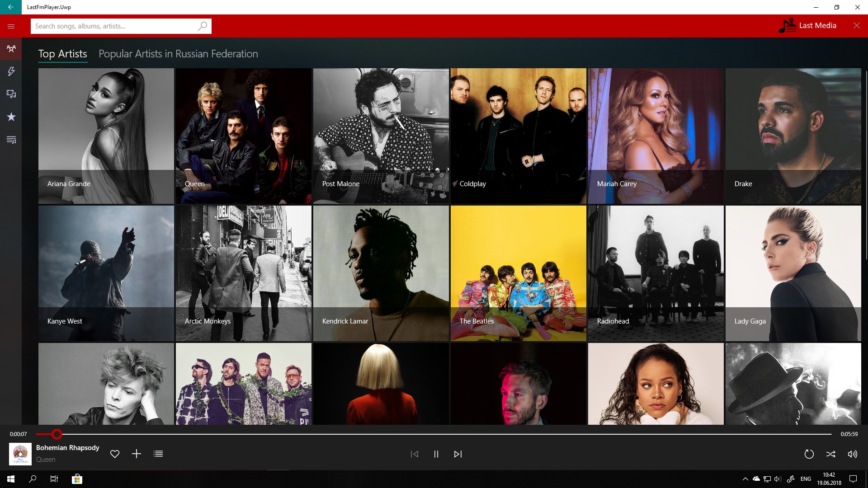The width and height of the screenshot is (868, 488).
Task: Open the lightning bolt sidebar section
Action: click(11, 71)
